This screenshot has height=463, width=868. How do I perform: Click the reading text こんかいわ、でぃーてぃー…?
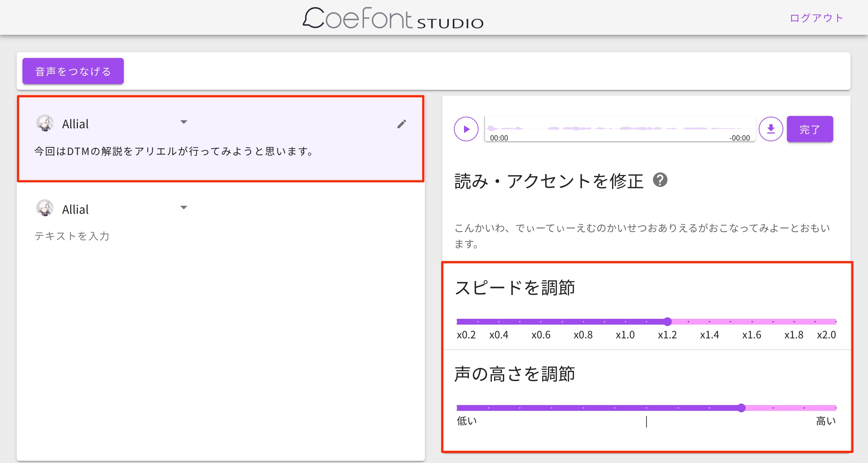click(642, 236)
